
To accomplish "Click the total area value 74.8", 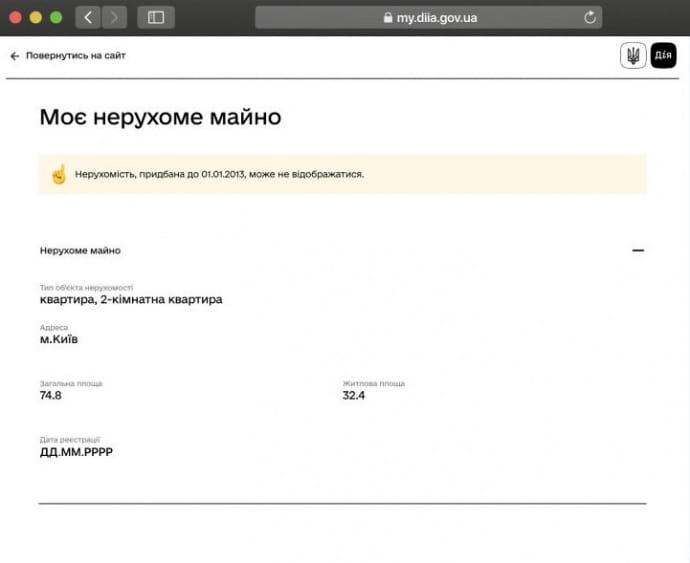I will pos(51,395).
